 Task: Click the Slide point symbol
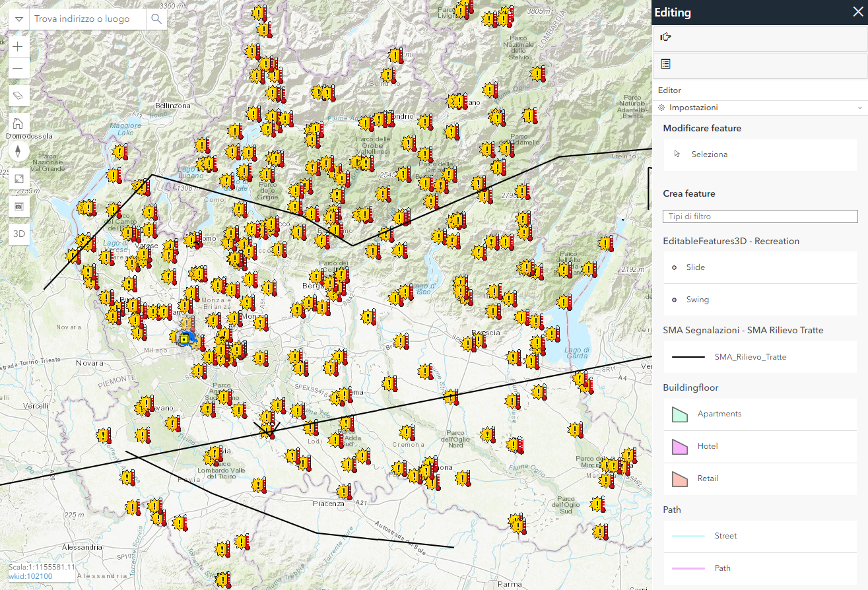[674, 267]
